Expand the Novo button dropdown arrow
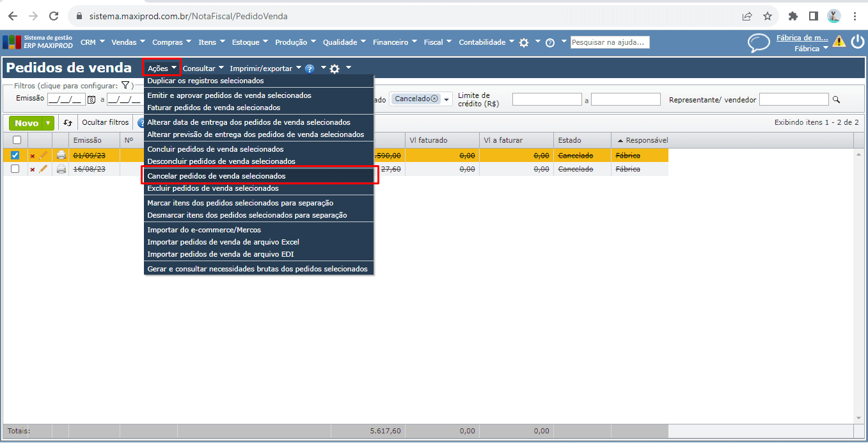Screen dimensions: 868x443 pos(48,123)
